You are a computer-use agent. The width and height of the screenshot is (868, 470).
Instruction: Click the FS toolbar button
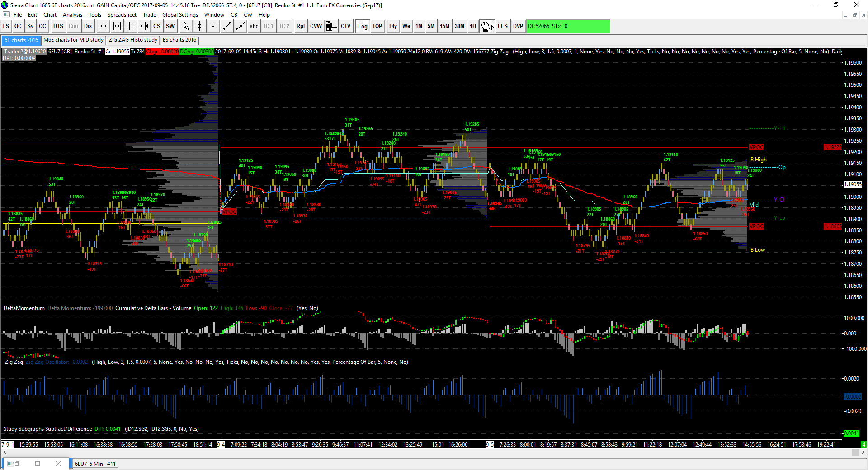(x=6, y=26)
